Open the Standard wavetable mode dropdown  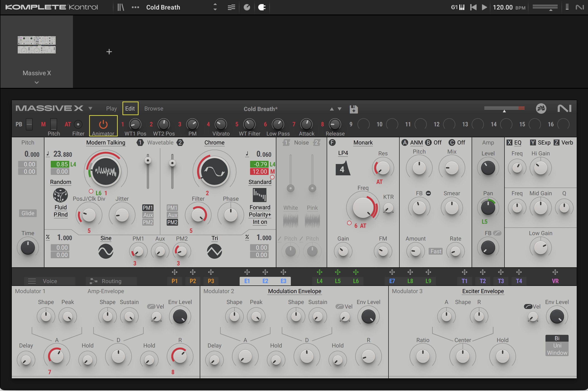click(260, 182)
